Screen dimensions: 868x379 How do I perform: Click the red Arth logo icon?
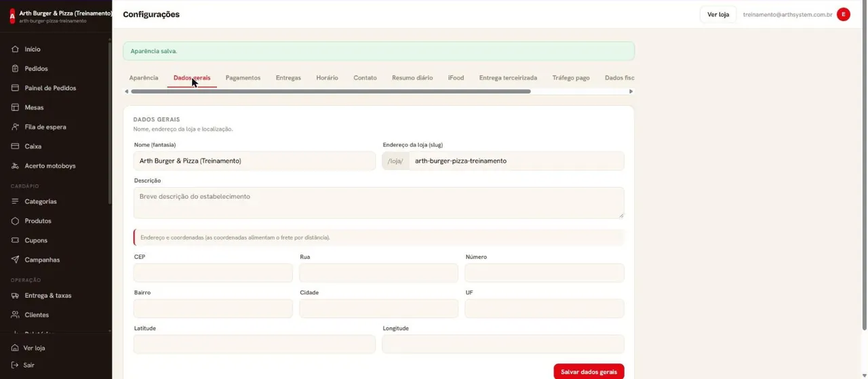pyautogui.click(x=12, y=16)
